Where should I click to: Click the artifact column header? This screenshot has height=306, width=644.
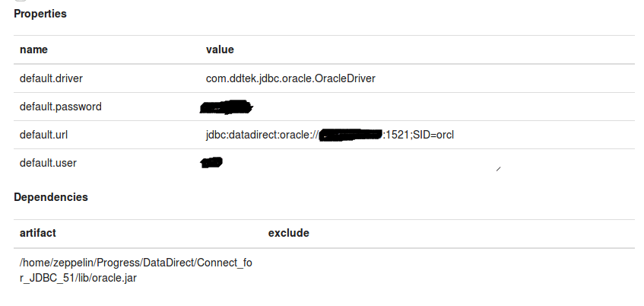(x=38, y=233)
